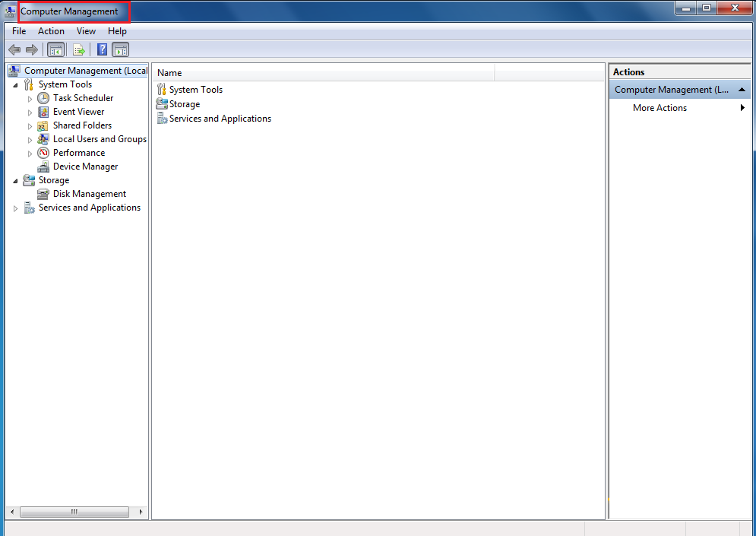Expand Services and Applications in tree
This screenshot has height=536, width=756.
[x=16, y=208]
